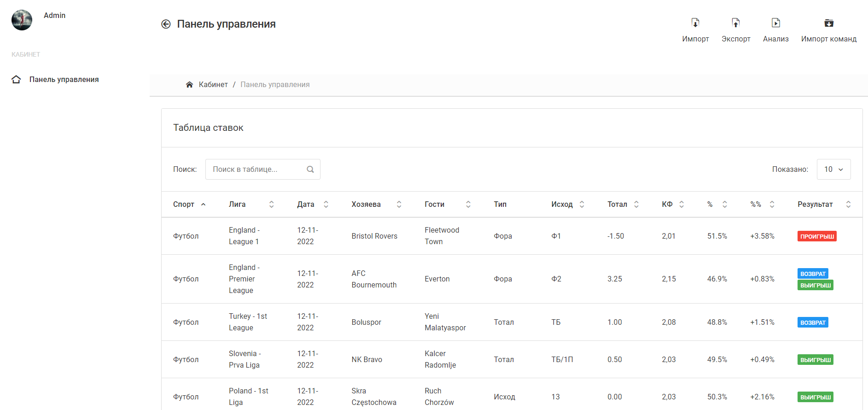The image size is (868, 410).
Task: Click the +2.16% value
Action: (x=762, y=397)
